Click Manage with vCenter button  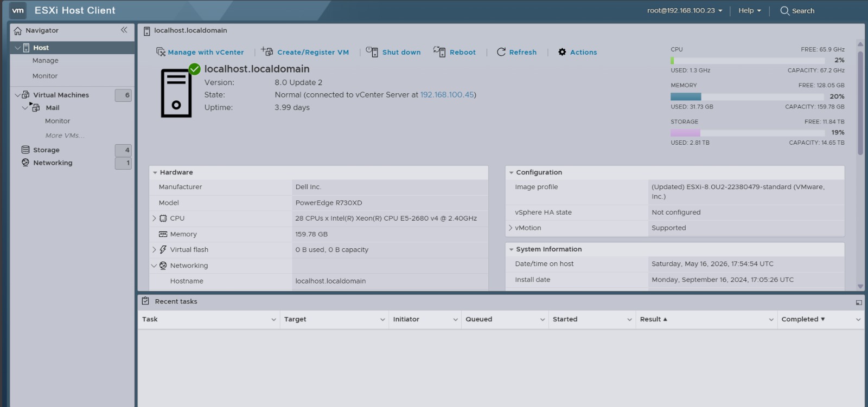tap(200, 52)
